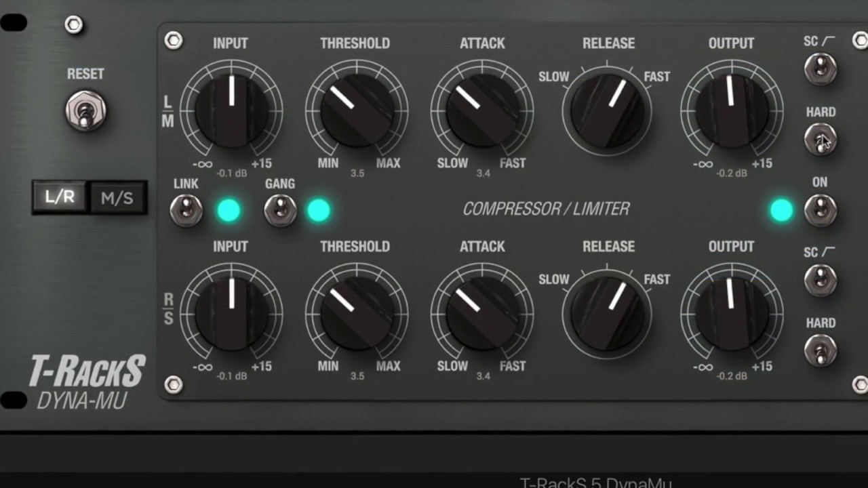Toggle the upper SC sidechain filter switch
This screenshot has height=488, width=868.
821,68
